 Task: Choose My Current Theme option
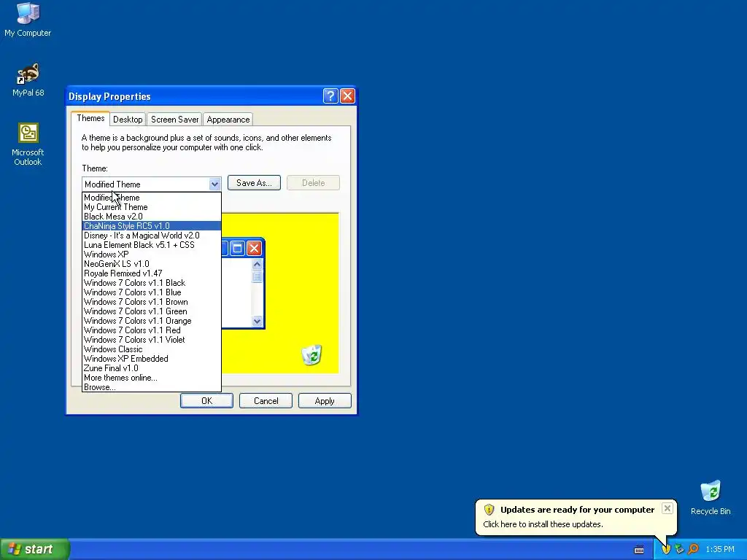point(152,207)
